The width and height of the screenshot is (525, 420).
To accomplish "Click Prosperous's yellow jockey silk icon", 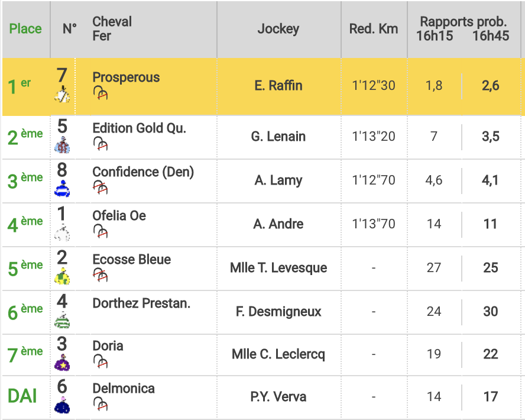I will coord(62,94).
